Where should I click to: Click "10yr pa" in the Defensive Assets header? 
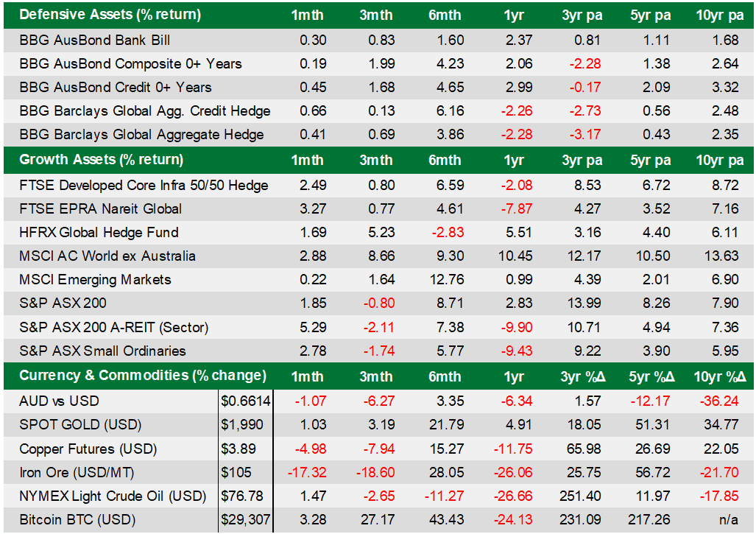720,15
